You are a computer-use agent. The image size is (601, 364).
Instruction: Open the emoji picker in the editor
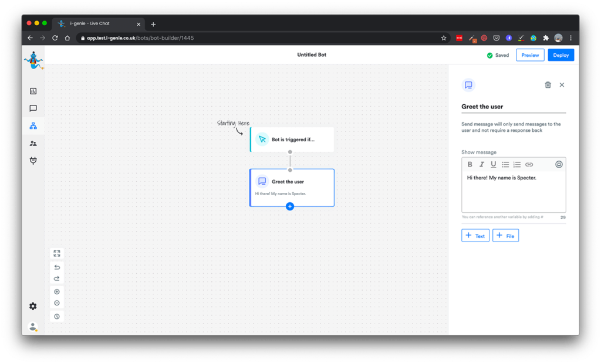click(559, 165)
